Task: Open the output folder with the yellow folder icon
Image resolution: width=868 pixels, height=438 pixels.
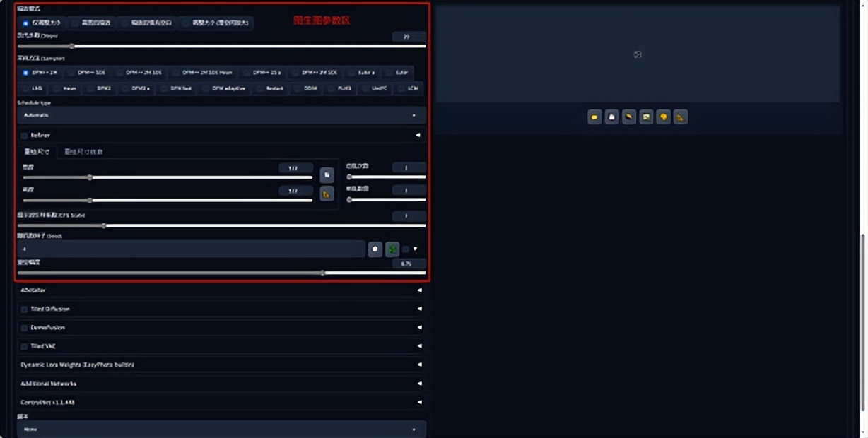Action: pos(594,117)
